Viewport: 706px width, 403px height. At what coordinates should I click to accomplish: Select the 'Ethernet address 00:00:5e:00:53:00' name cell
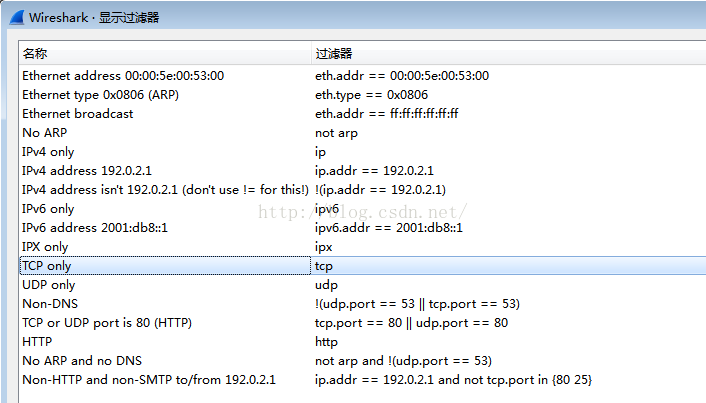pos(123,76)
